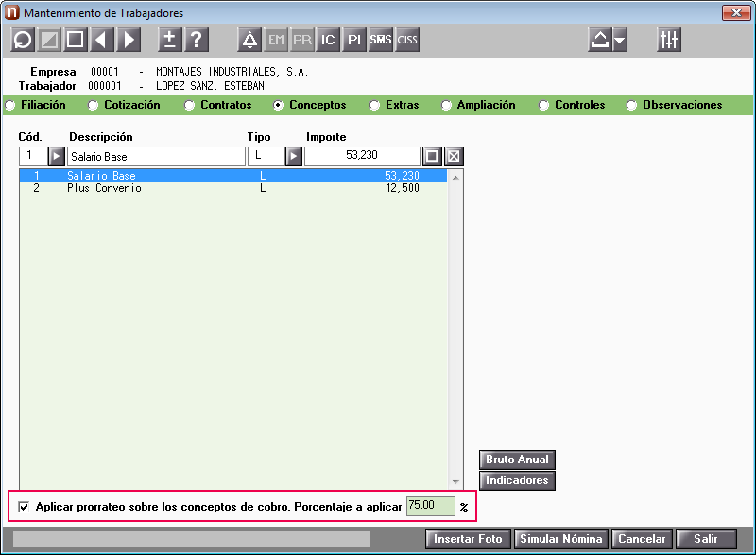This screenshot has height=555, width=756.
Task: Click the greyed diagonal-split square toolbar icon
Action: click(49, 40)
